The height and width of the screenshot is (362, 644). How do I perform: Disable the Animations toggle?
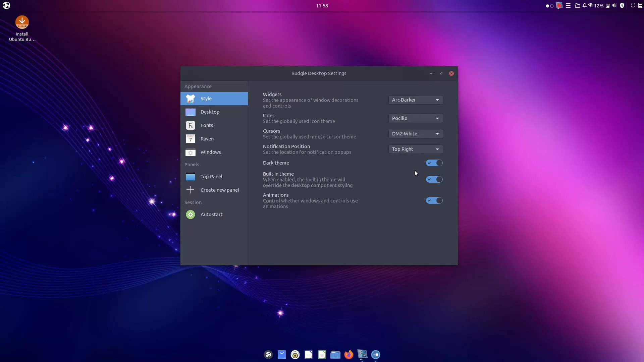click(434, 200)
